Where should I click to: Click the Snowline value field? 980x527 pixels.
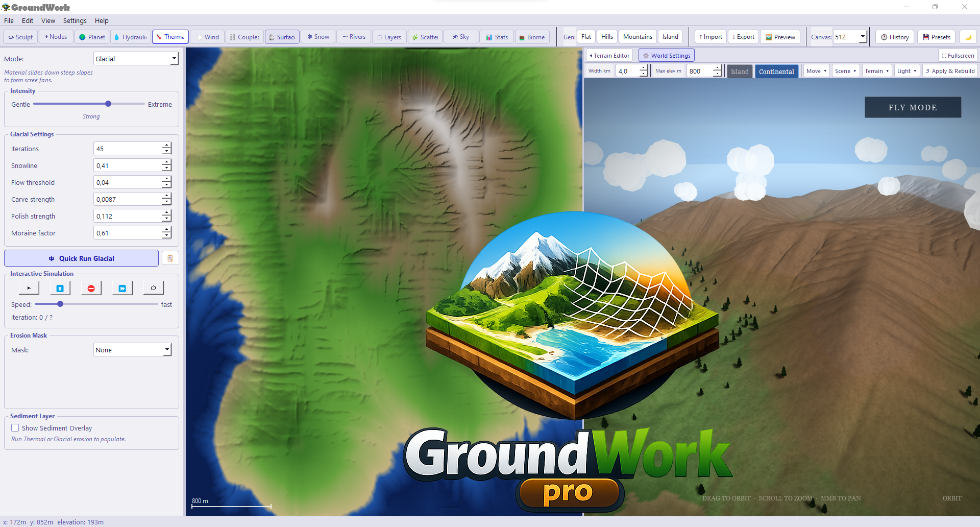tap(128, 165)
